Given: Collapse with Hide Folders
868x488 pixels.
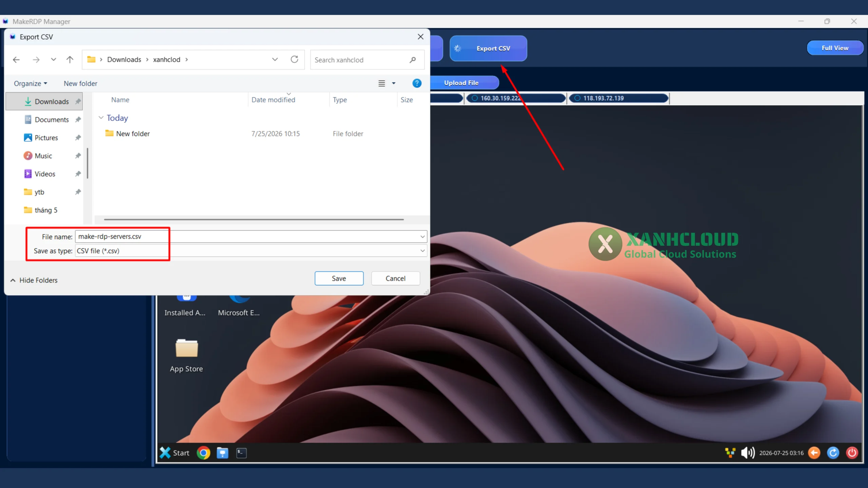Looking at the screenshot, I should point(34,280).
